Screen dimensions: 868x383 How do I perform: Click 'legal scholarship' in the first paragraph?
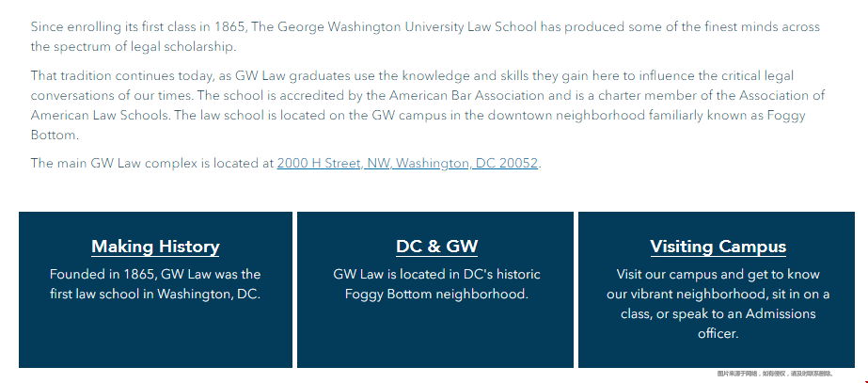[180, 46]
